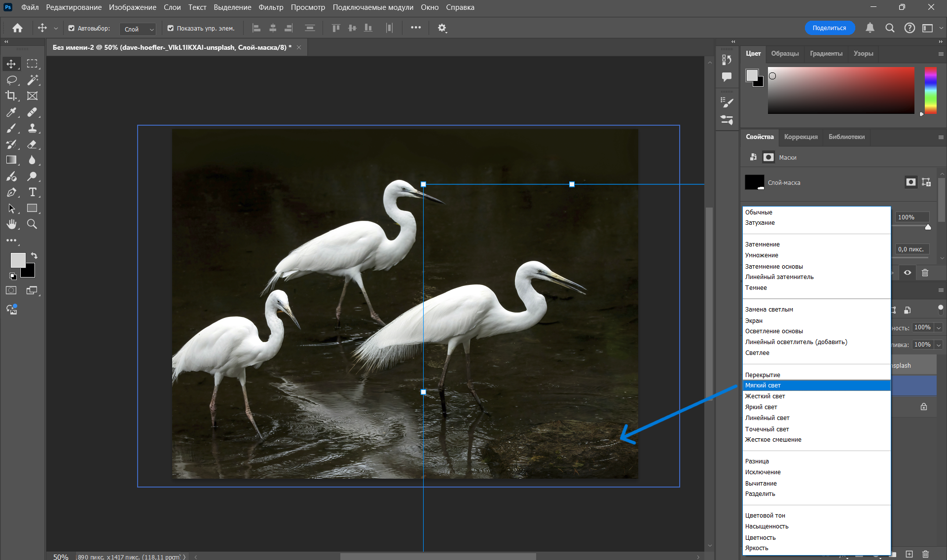Select the Lasso tool
Image resolution: width=947 pixels, height=560 pixels.
pos(11,80)
